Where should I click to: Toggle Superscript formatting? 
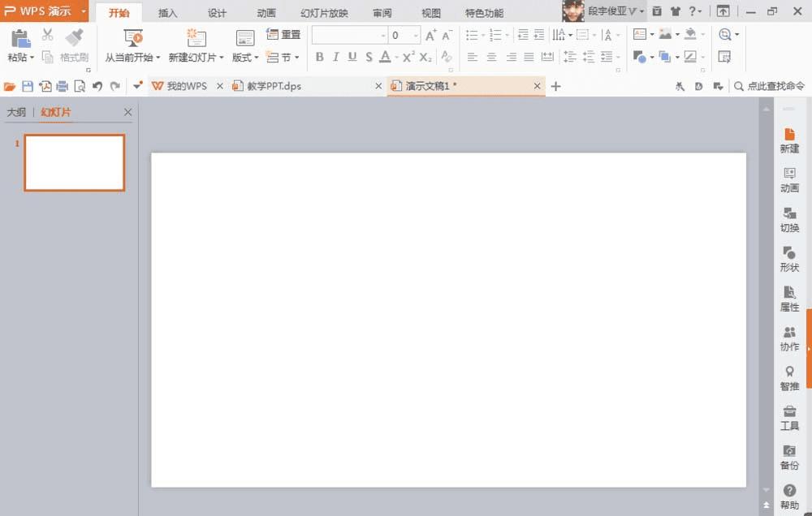408,57
